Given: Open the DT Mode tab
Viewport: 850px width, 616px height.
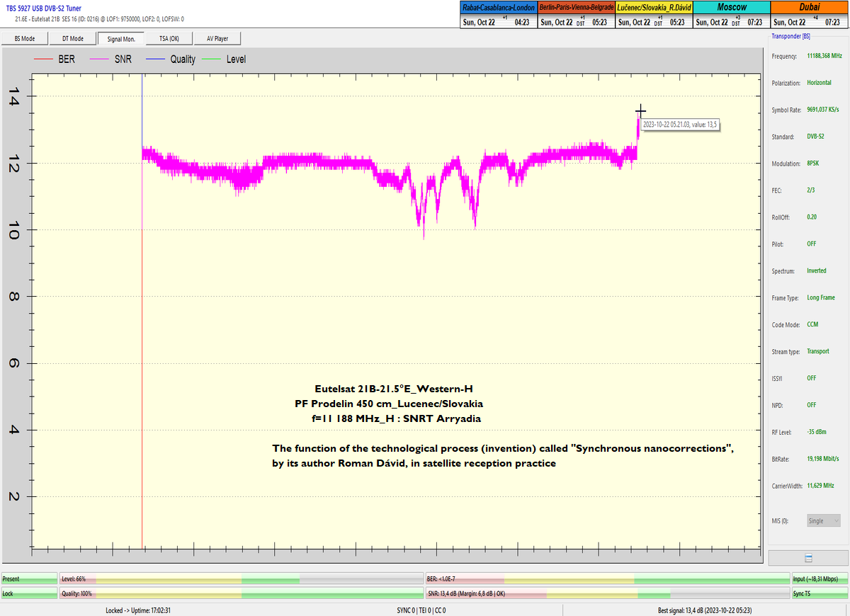Looking at the screenshot, I should tap(72, 38).
